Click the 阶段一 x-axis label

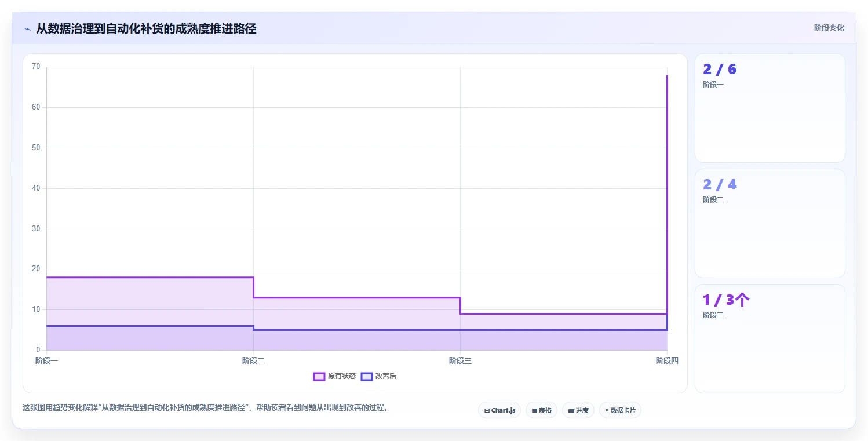click(x=46, y=360)
